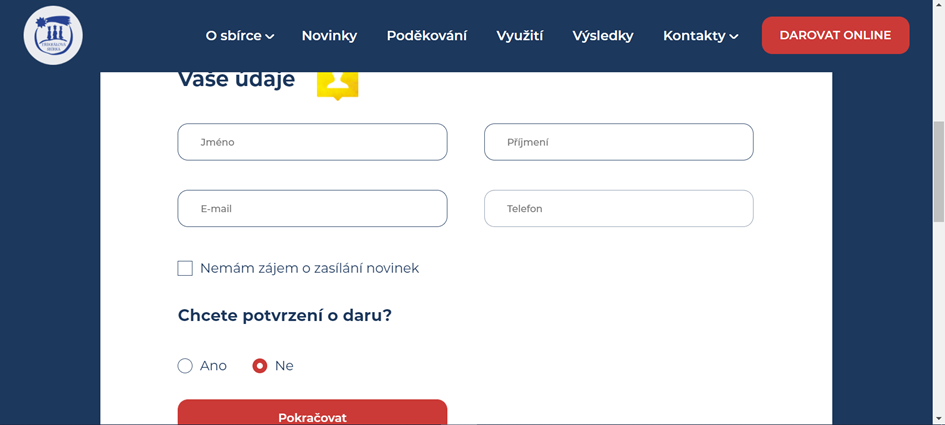The width and height of the screenshot is (945, 425).
Task: Go to the Poděkování page
Action: click(x=426, y=36)
